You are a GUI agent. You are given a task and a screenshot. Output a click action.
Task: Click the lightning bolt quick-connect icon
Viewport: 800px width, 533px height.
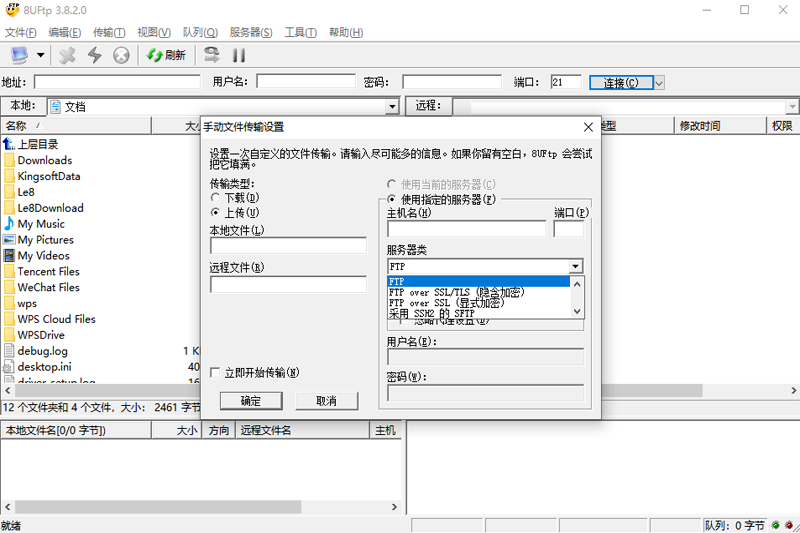click(95, 55)
